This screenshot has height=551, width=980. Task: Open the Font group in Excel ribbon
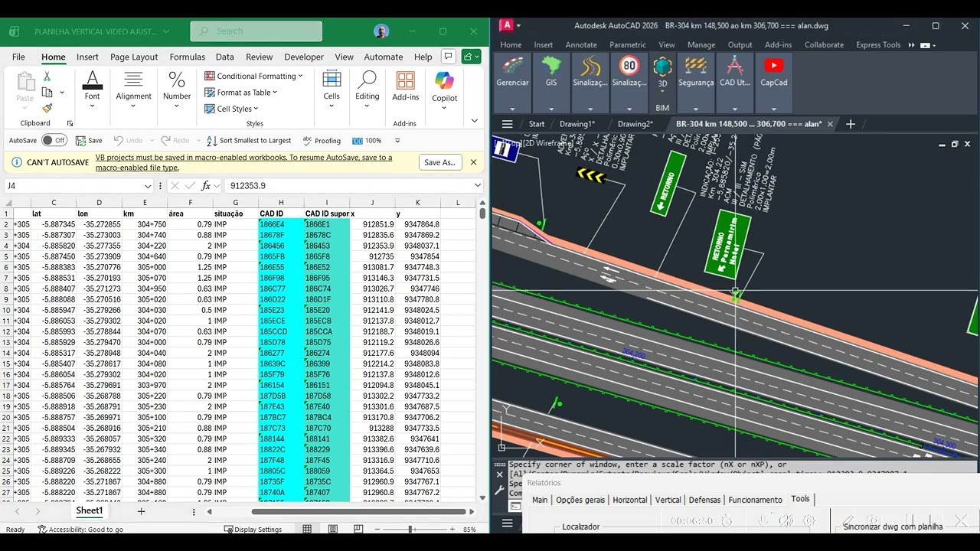[x=92, y=90]
